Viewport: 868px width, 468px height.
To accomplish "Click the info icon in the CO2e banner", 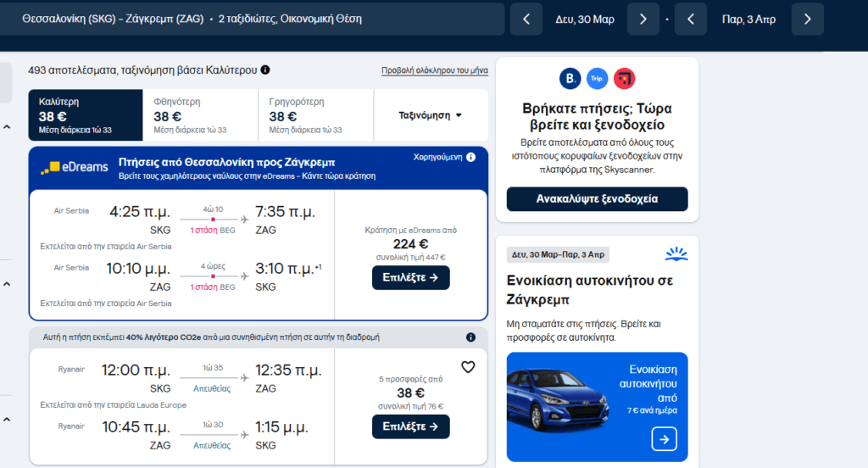I will coord(470,337).
